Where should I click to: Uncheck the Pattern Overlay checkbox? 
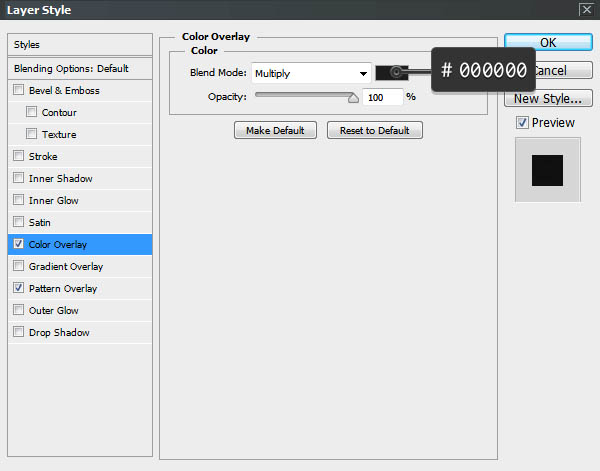[x=19, y=289]
